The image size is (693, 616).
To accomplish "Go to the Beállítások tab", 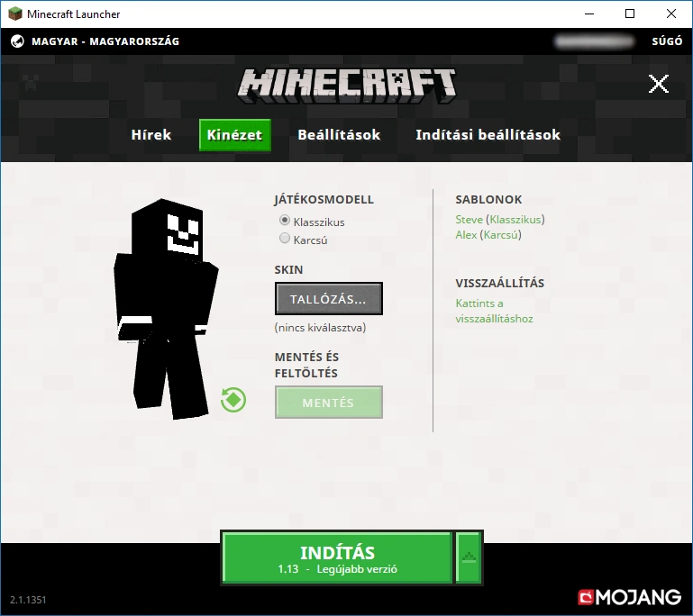I will 339,135.
